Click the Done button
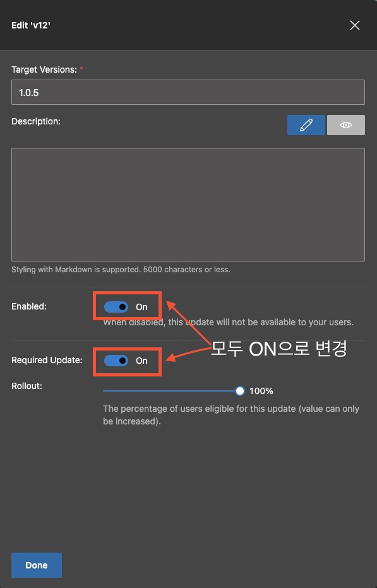Viewport: 377px width, 588px height. pos(37,565)
